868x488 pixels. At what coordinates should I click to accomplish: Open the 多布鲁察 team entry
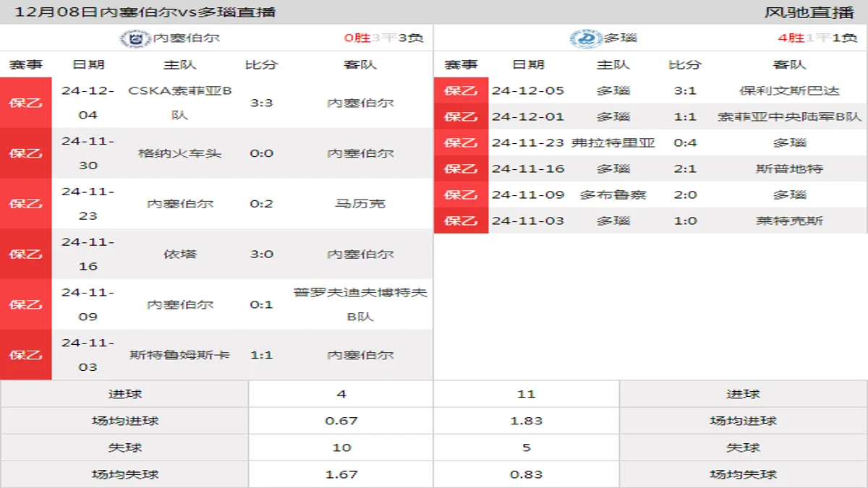[613, 194]
